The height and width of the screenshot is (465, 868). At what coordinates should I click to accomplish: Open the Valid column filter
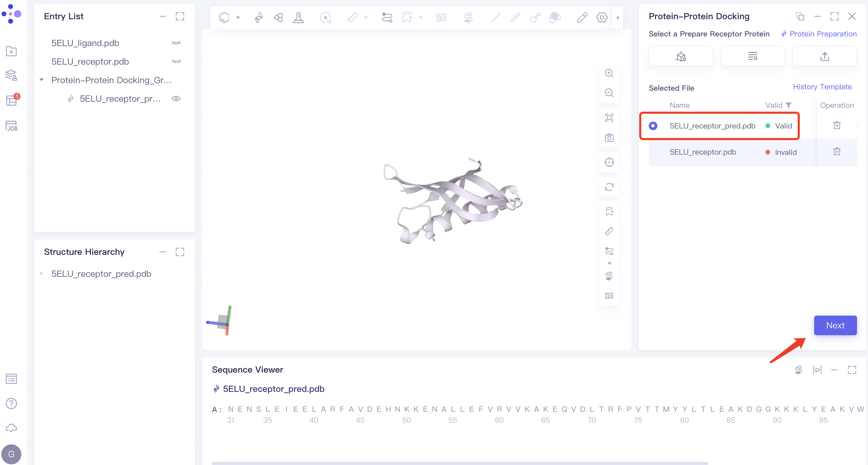[x=789, y=105]
